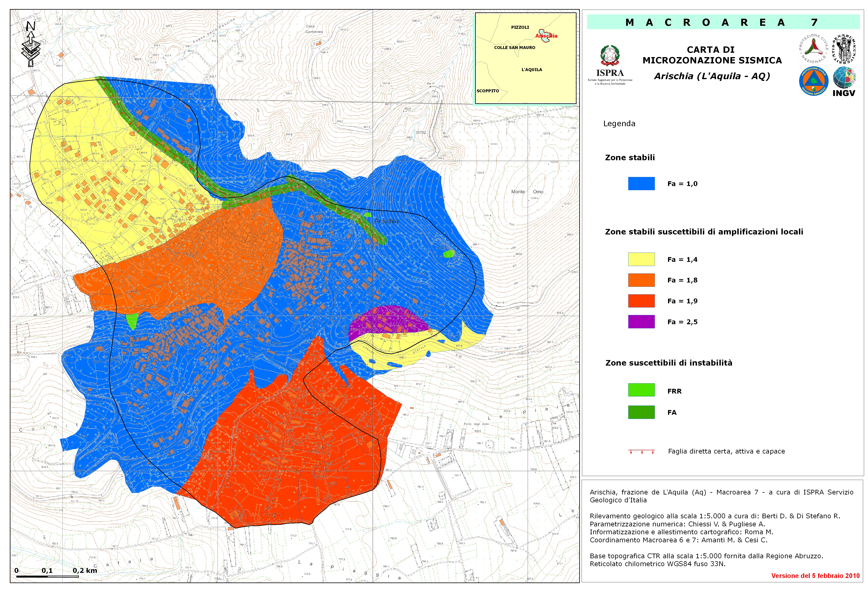This screenshot has width=868, height=589.
Task: Click the yellow Fa = 1,4 swatch
Action: point(641,259)
